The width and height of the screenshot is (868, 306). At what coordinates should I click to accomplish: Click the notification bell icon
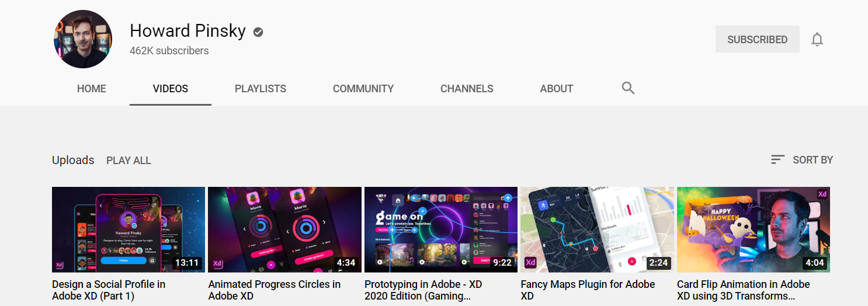817,40
